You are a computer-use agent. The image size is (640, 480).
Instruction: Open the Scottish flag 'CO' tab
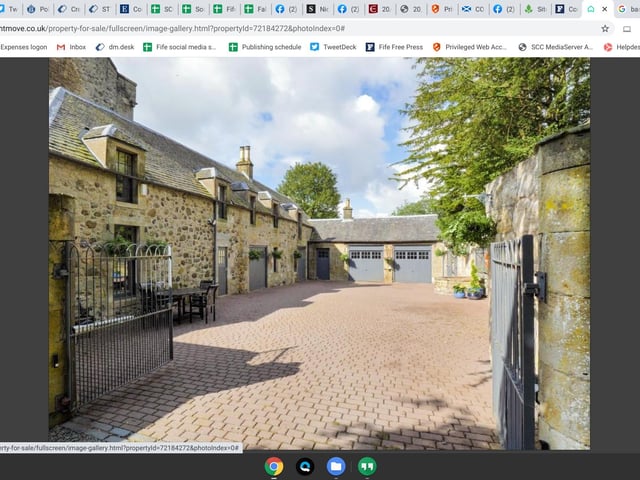(x=473, y=9)
